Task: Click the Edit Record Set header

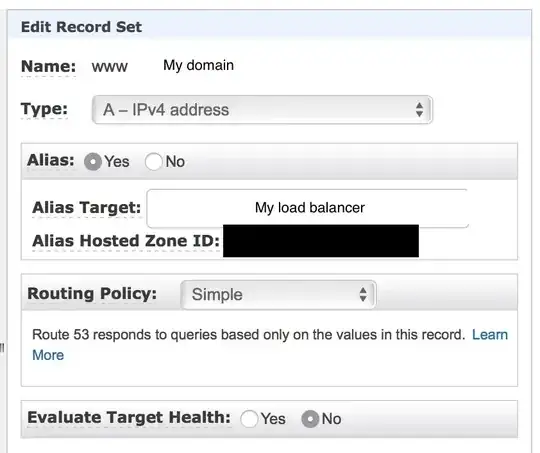Action: [x=81, y=27]
